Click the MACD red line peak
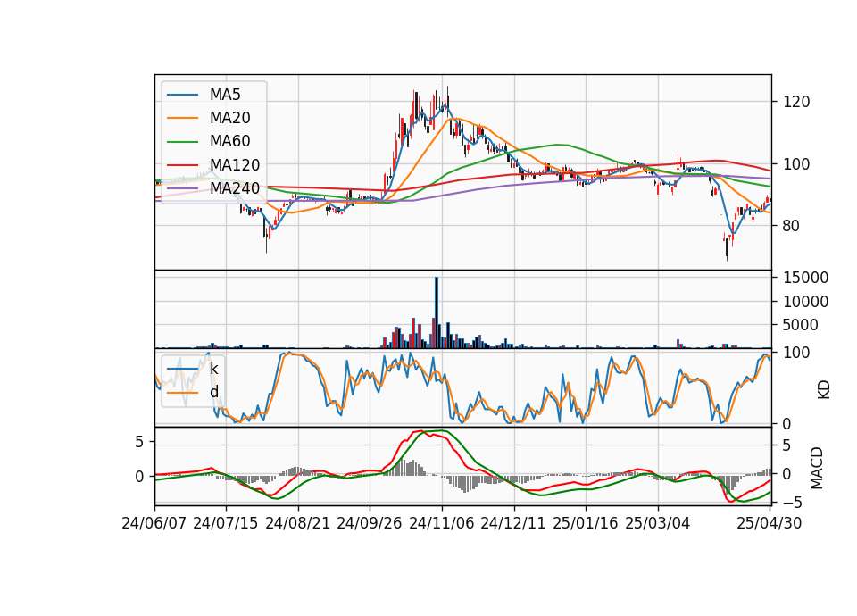 click(422, 431)
